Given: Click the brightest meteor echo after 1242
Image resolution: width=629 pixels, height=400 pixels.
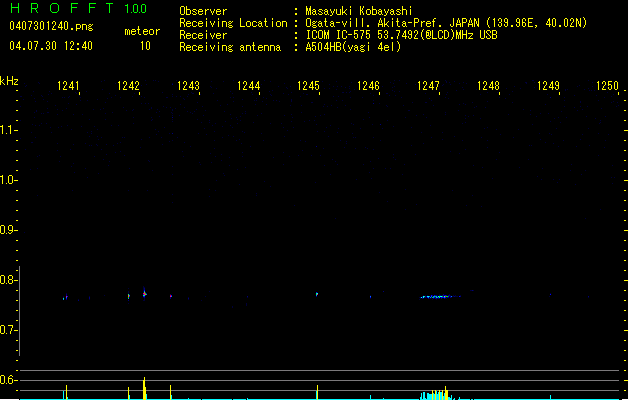Looking at the screenshot, I should point(144,293).
